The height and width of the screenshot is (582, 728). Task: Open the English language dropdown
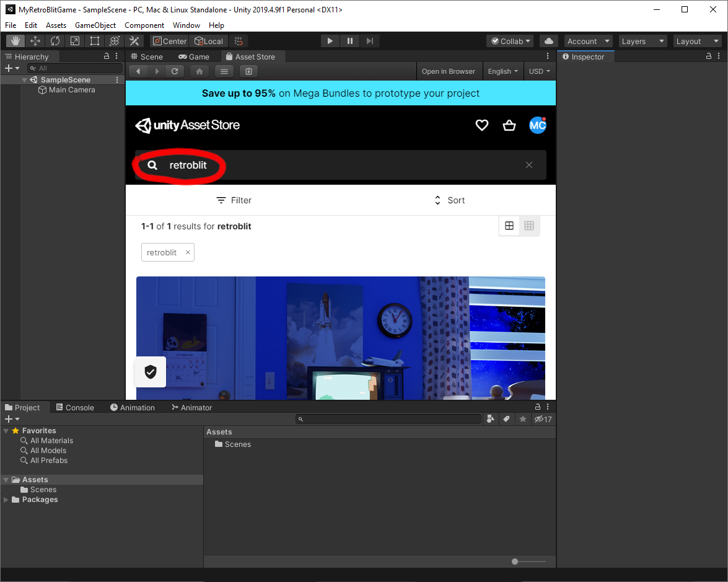pyautogui.click(x=503, y=71)
